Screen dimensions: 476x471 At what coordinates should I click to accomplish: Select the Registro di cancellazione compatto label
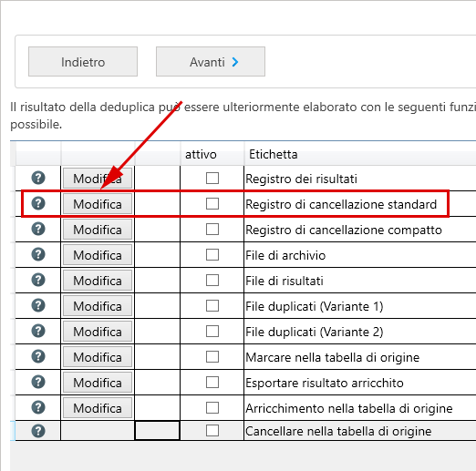(344, 230)
